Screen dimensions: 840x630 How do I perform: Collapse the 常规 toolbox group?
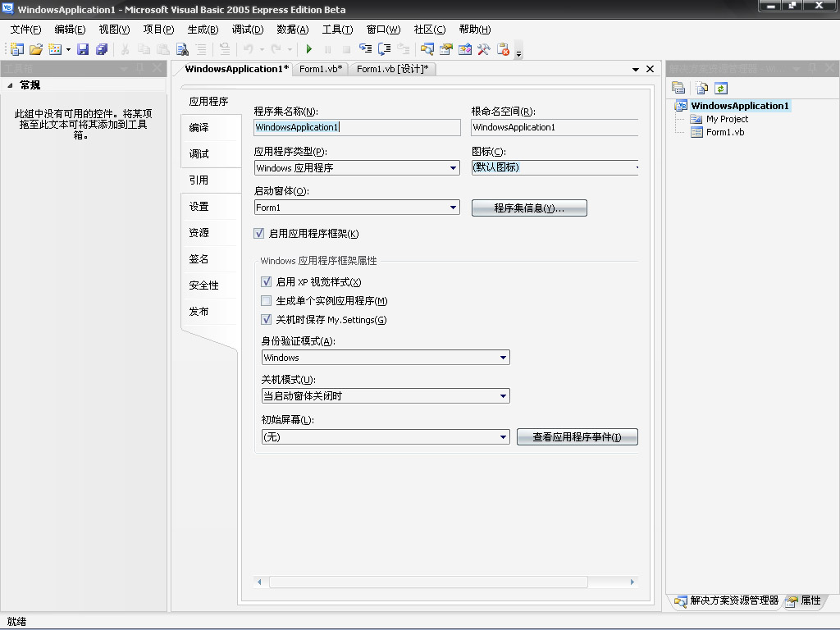10,85
